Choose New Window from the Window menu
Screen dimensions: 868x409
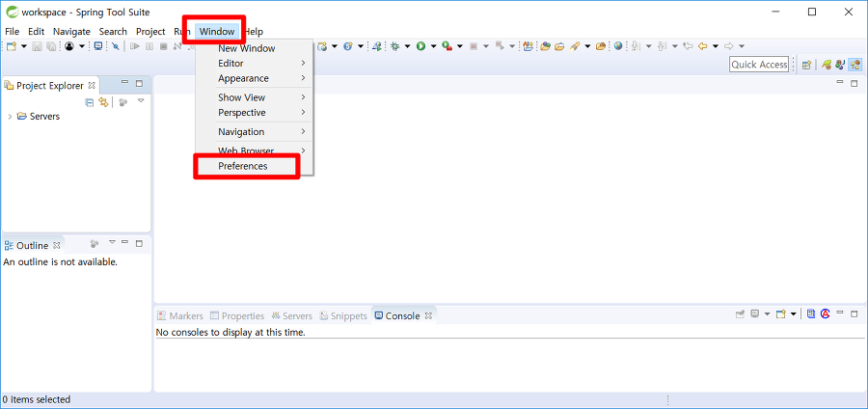click(246, 48)
